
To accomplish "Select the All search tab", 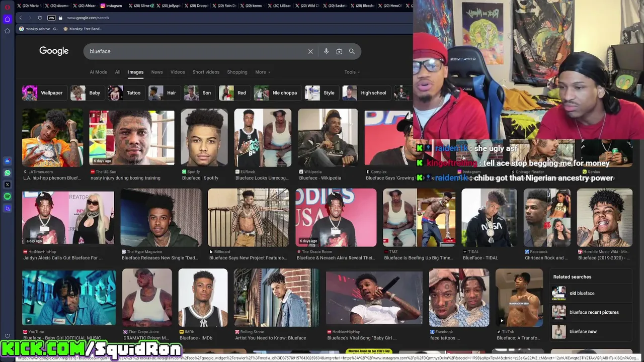I will point(117,72).
